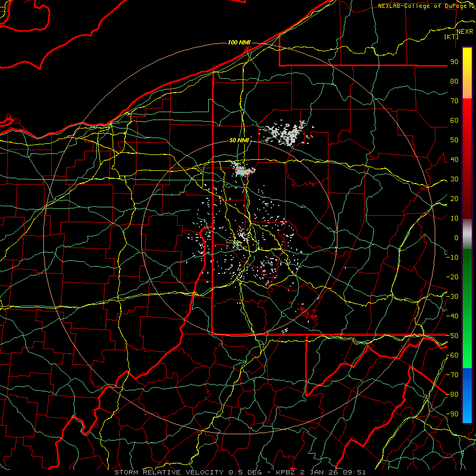
Task: Select the 30 value on velocity scale
Action: pos(454,179)
